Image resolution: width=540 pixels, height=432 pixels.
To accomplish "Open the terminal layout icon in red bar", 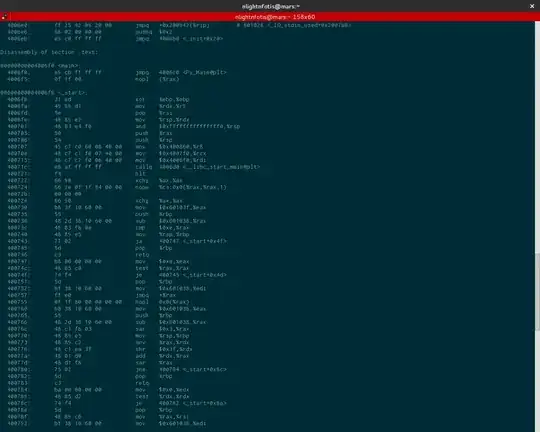I will click(x=4, y=17).
